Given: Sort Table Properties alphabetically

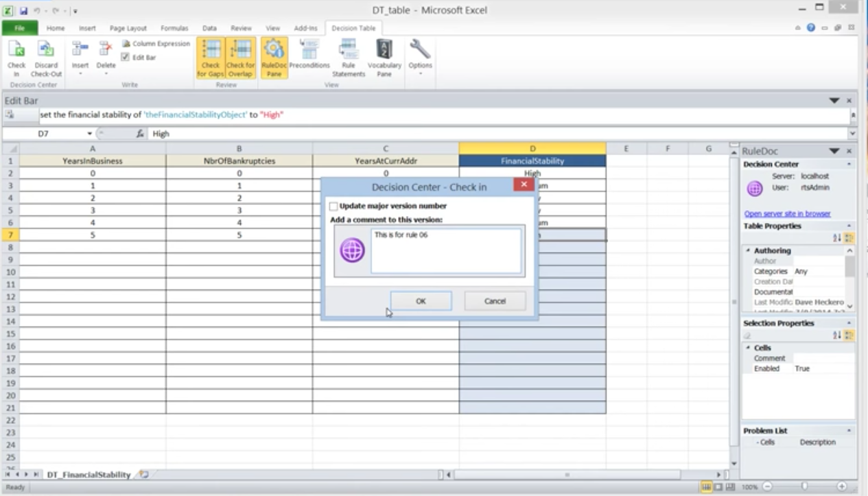Looking at the screenshot, I should click(837, 237).
